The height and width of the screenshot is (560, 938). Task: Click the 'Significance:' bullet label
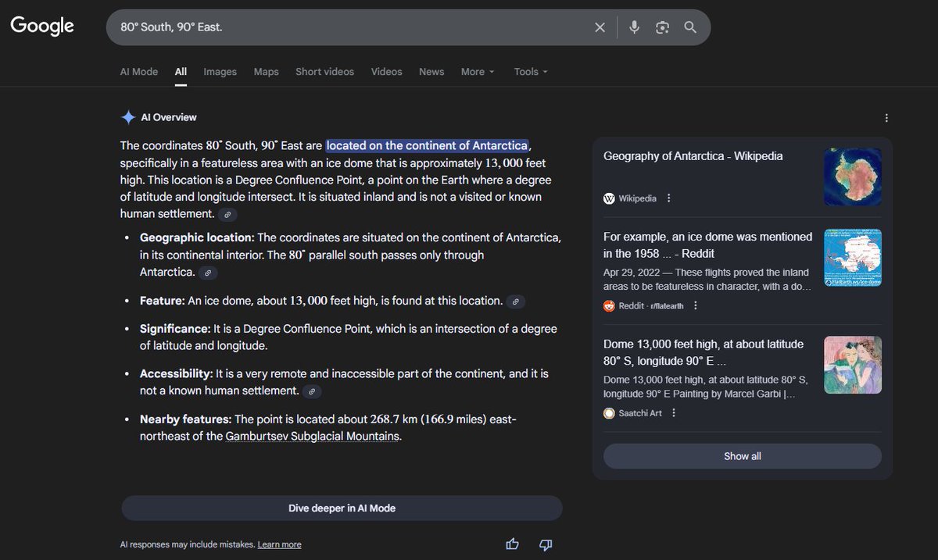click(177, 329)
